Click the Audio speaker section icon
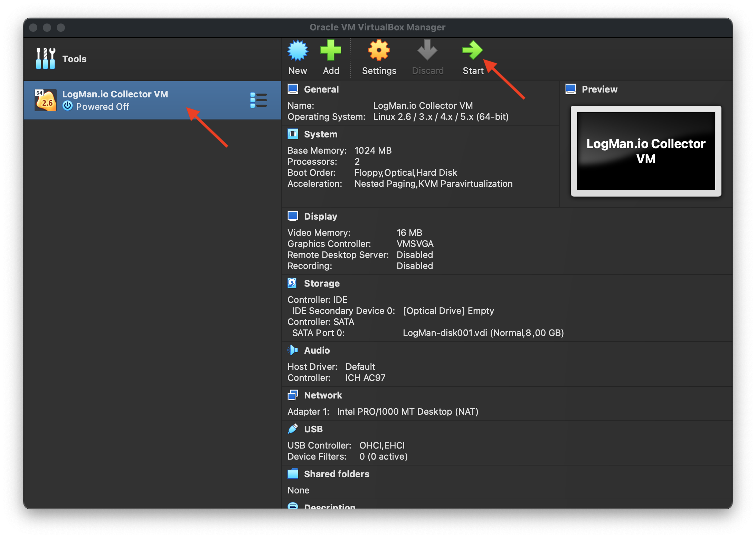756x538 pixels. [292, 350]
